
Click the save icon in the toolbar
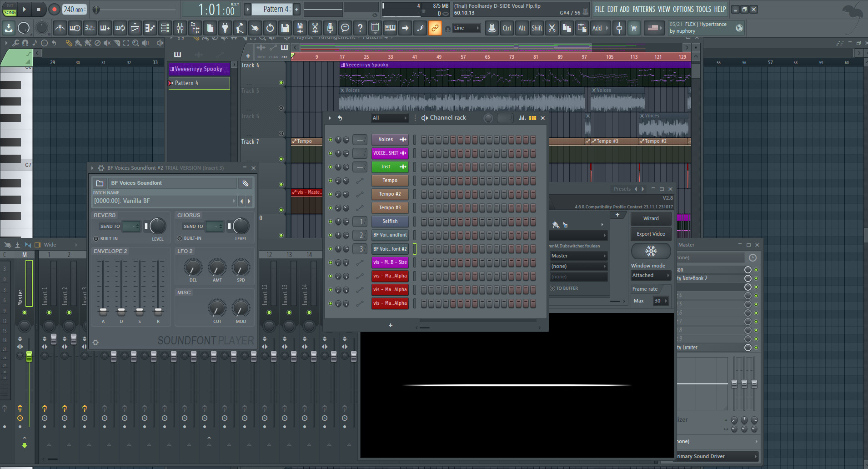(x=286, y=28)
